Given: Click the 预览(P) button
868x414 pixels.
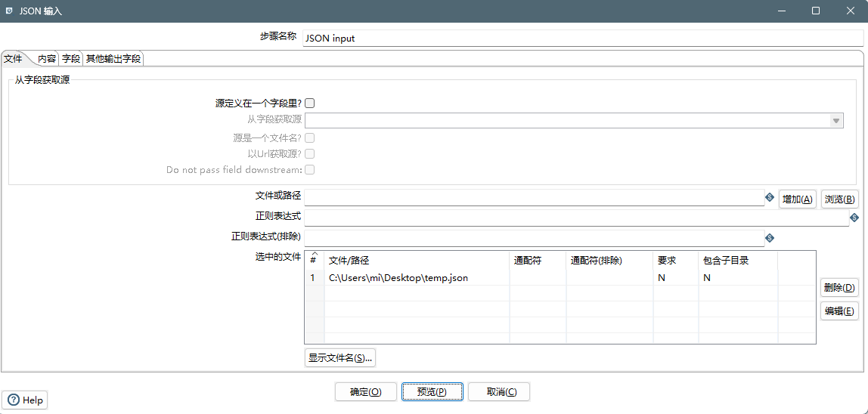Looking at the screenshot, I should pyautogui.click(x=432, y=391).
